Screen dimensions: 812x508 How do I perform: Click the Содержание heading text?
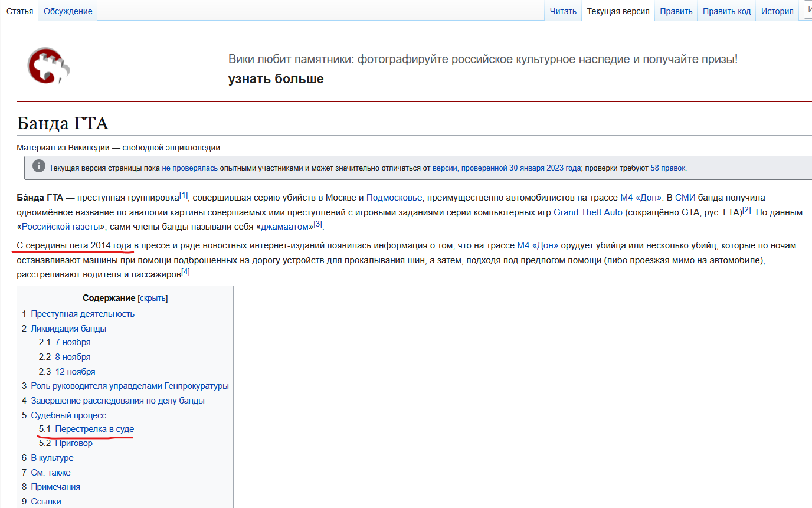[109, 299]
